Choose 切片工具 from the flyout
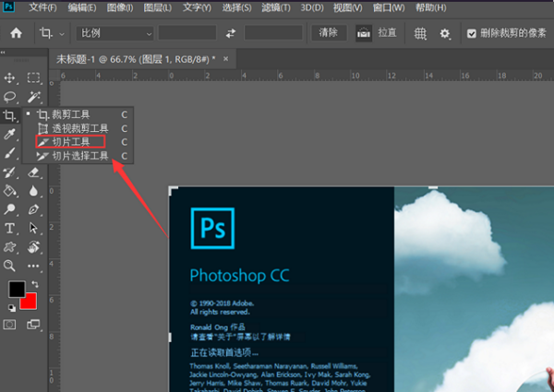The image size is (554, 392). click(78, 142)
